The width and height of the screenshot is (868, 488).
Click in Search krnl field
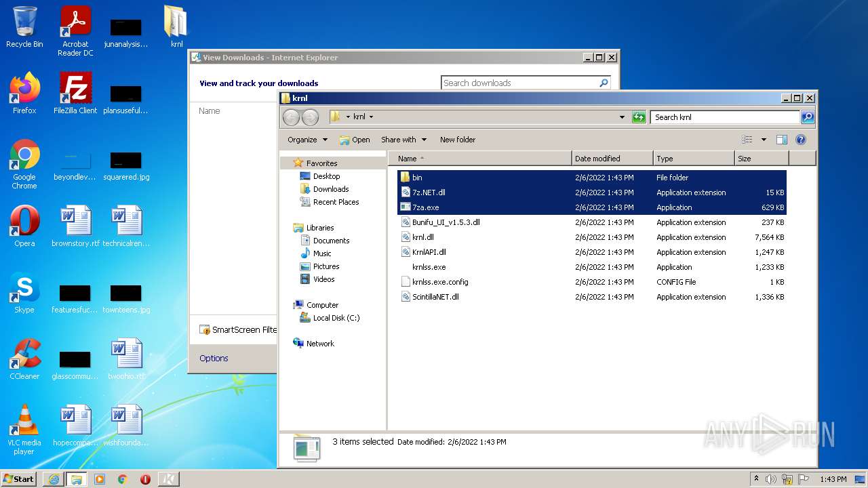(x=725, y=117)
